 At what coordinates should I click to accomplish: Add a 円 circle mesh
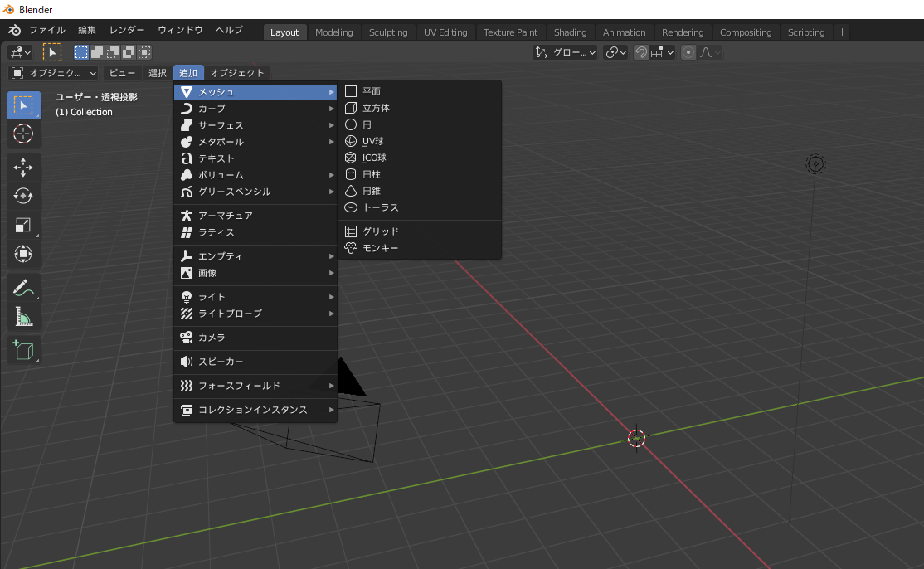point(420,124)
